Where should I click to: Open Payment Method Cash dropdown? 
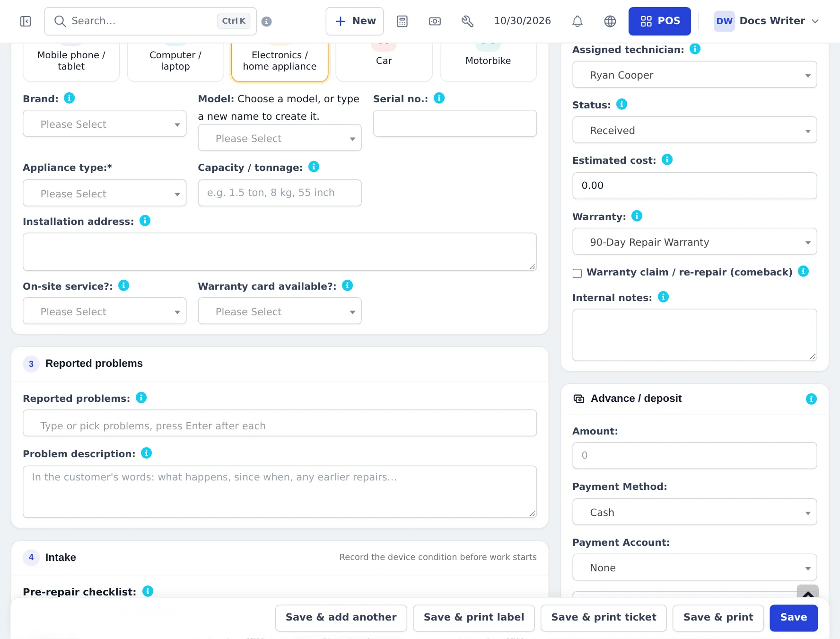pyautogui.click(x=694, y=512)
